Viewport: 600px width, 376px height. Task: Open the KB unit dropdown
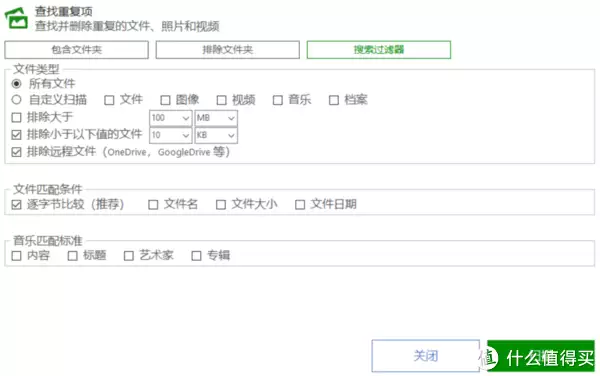pyautogui.click(x=216, y=135)
